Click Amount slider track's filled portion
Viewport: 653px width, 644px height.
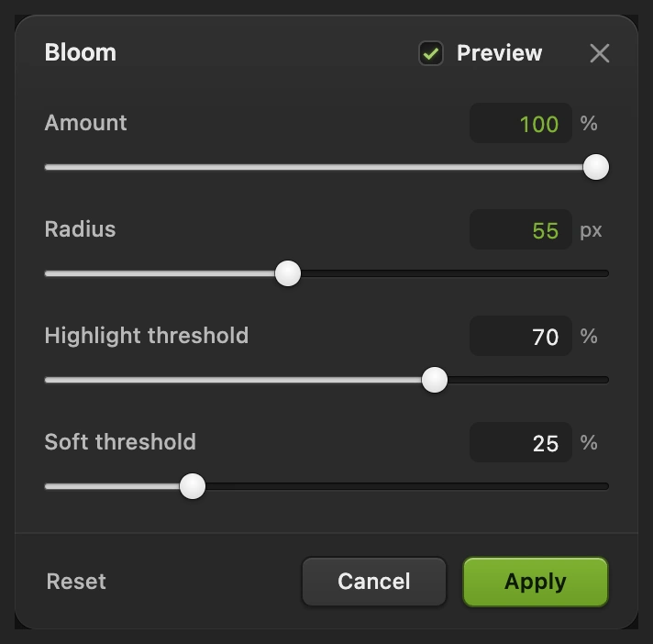coord(314,167)
